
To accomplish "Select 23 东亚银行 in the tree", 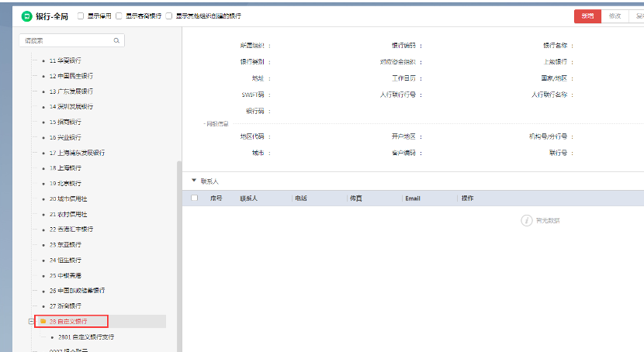I will click(65, 245).
